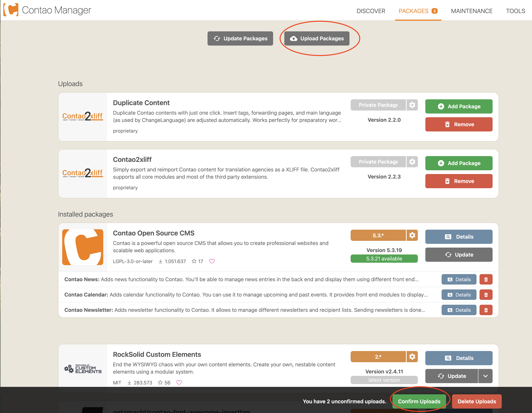Delete the Contao News bundle via trash icon
This screenshot has width=532, height=413.
486,279
